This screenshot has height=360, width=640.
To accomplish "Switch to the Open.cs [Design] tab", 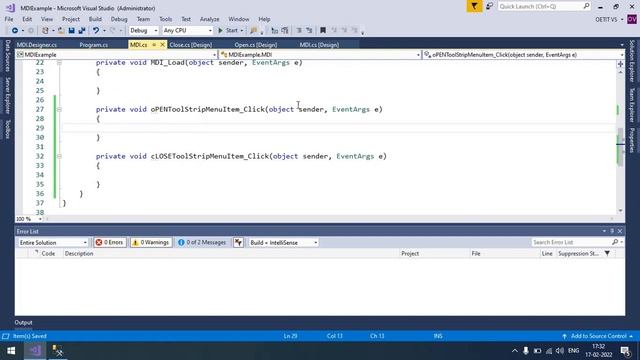I will [x=256, y=45].
